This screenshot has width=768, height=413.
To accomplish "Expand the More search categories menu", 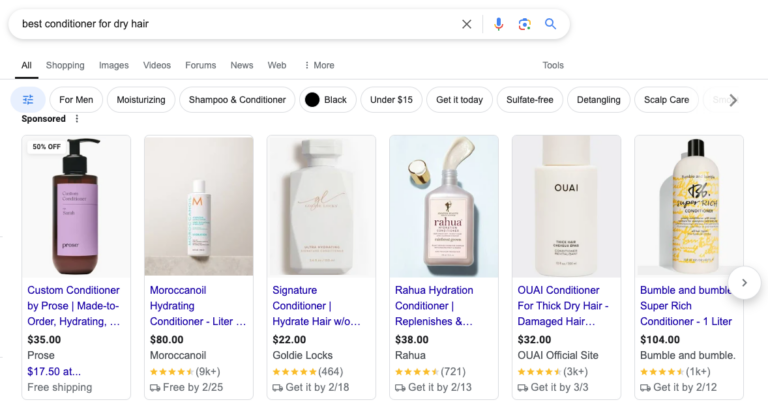I will point(319,65).
